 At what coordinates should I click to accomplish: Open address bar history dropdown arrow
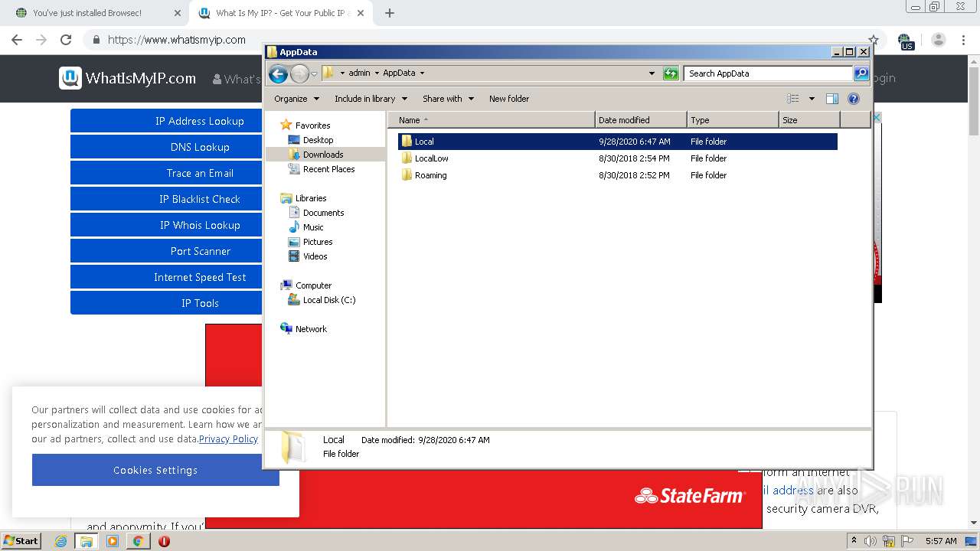pyautogui.click(x=652, y=73)
